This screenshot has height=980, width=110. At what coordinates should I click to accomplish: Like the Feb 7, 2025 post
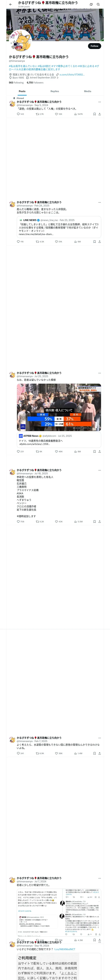(x=58, y=743)
